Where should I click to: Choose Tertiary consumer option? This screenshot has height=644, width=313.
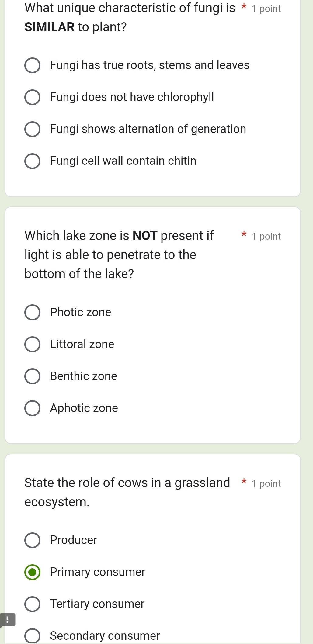click(32, 604)
